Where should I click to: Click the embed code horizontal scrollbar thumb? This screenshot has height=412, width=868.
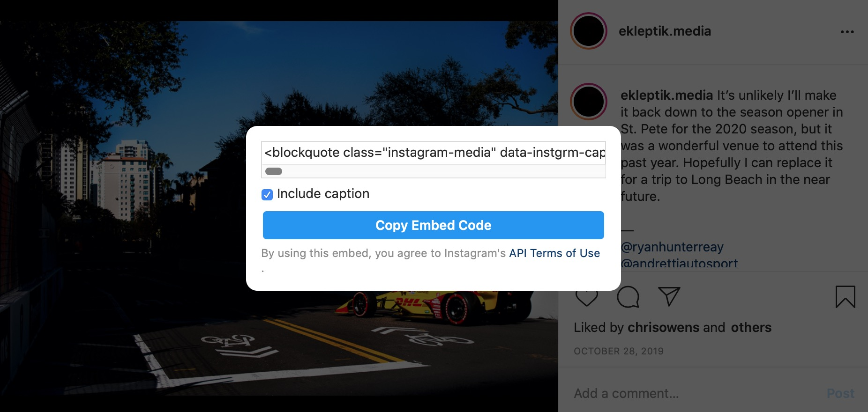[x=274, y=171]
